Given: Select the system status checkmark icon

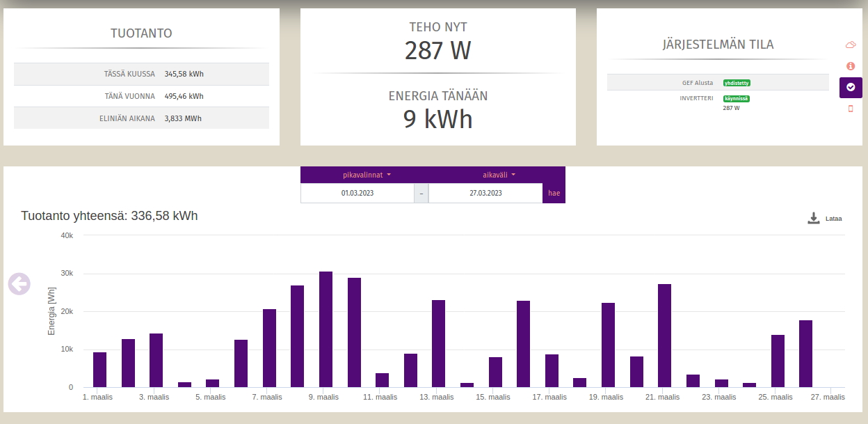Looking at the screenshot, I should pyautogui.click(x=850, y=87).
